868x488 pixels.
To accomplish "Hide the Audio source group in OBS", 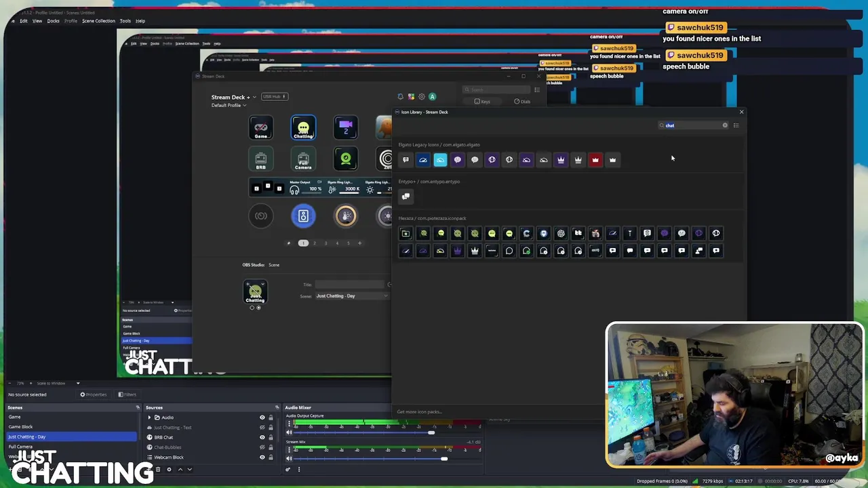I will point(262,418).
